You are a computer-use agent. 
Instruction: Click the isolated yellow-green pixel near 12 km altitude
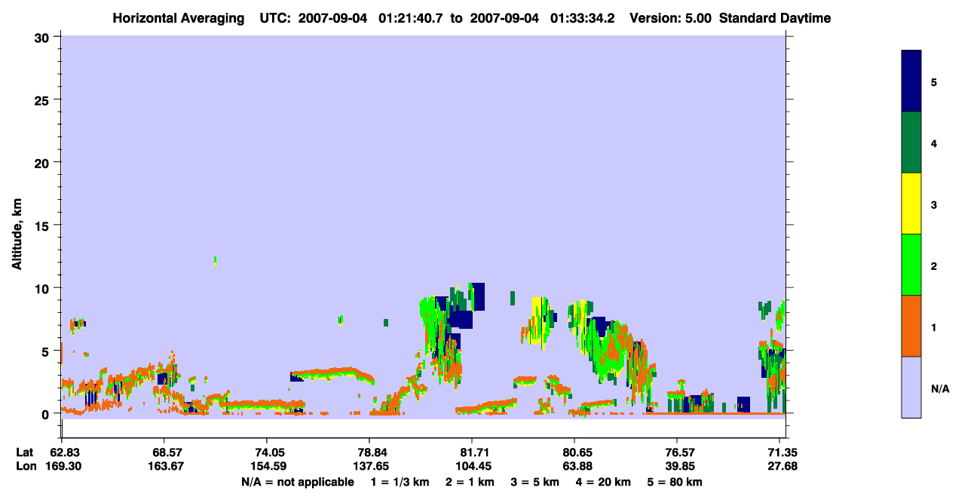click(x=216, y=260)
